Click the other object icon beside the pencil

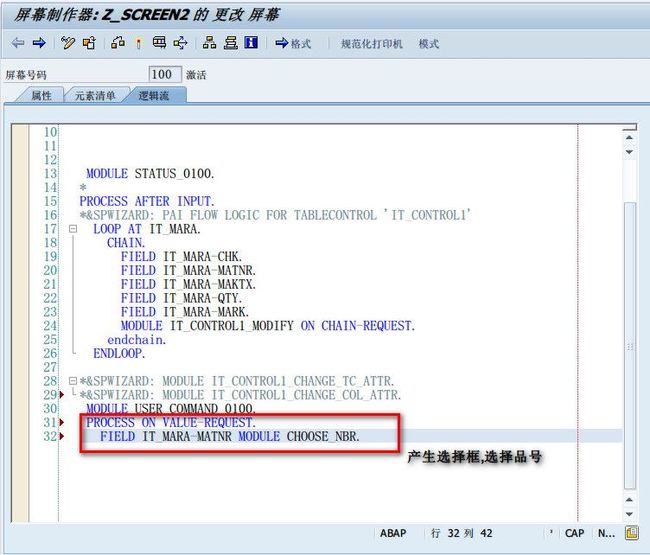point(89,43)
